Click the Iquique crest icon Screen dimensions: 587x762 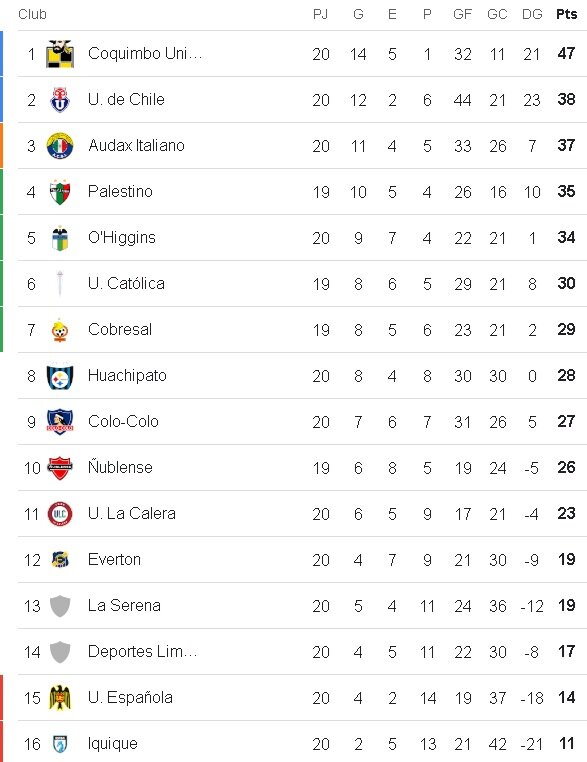click(60, 744)
